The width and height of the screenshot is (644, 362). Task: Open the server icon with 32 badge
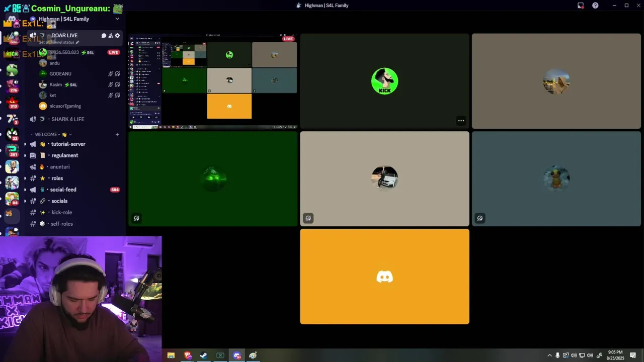click(x=12, y=134)
